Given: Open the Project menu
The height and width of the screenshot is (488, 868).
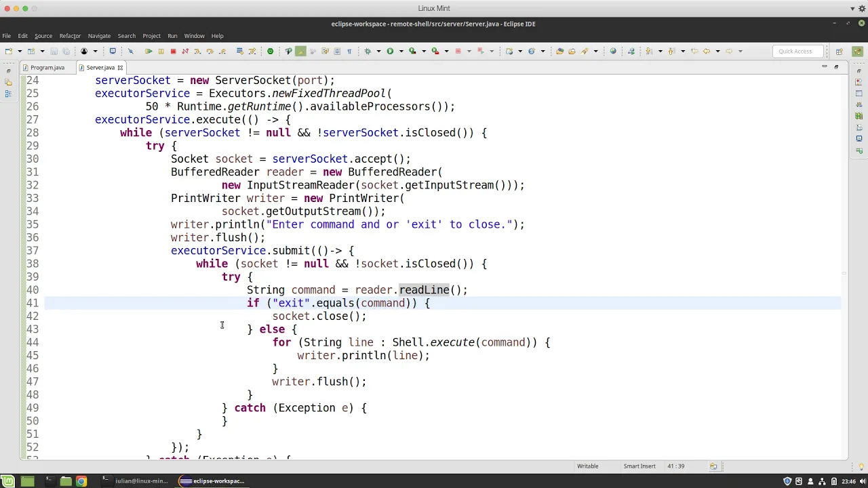Looking at the screenshot, I should click(x=151, y=36).
